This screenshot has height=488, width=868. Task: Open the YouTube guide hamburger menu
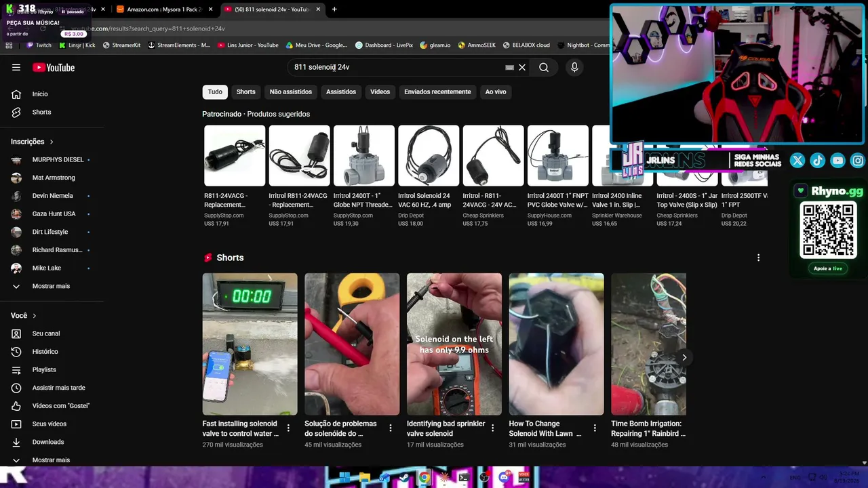pyautogui.click(x=16, y=67)
